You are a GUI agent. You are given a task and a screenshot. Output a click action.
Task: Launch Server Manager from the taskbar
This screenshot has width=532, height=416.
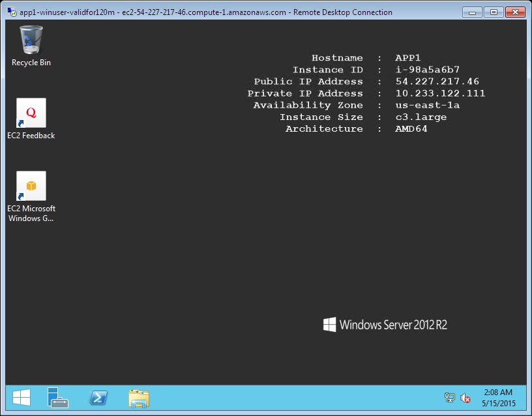(x=58, y=398)
